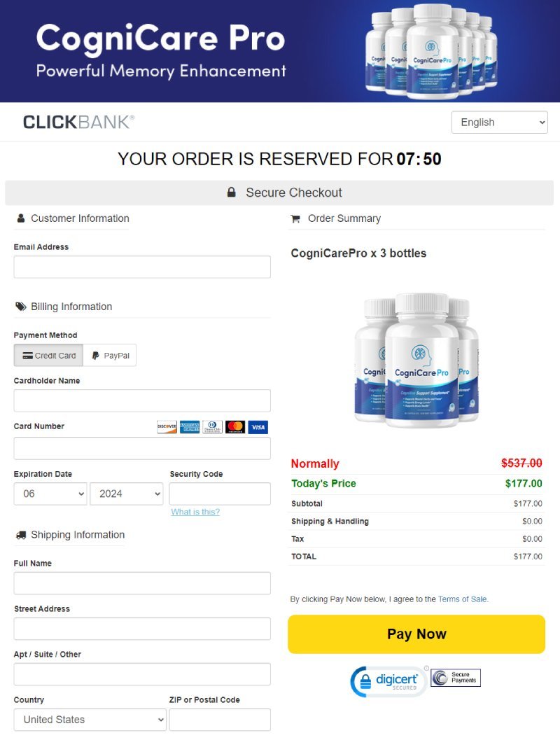Click the CogniCarePro three bottles image

[416, 360]
